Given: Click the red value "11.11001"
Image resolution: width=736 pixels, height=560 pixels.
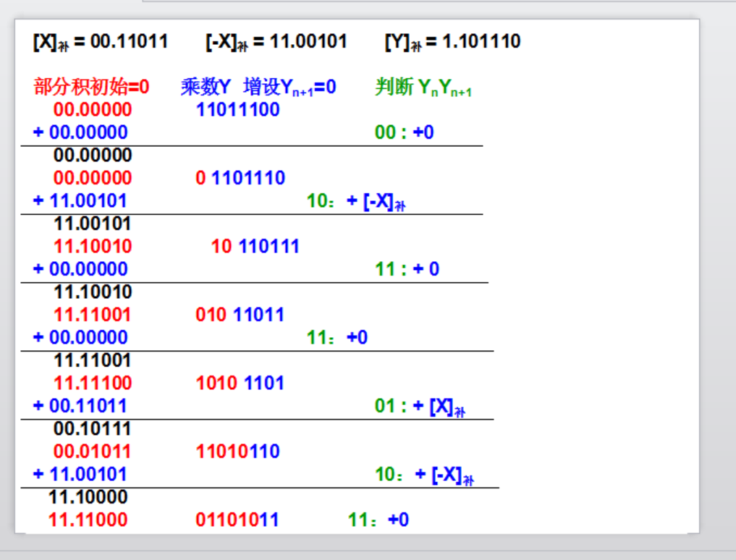Looking at the screenshot, I should (93, 315).
